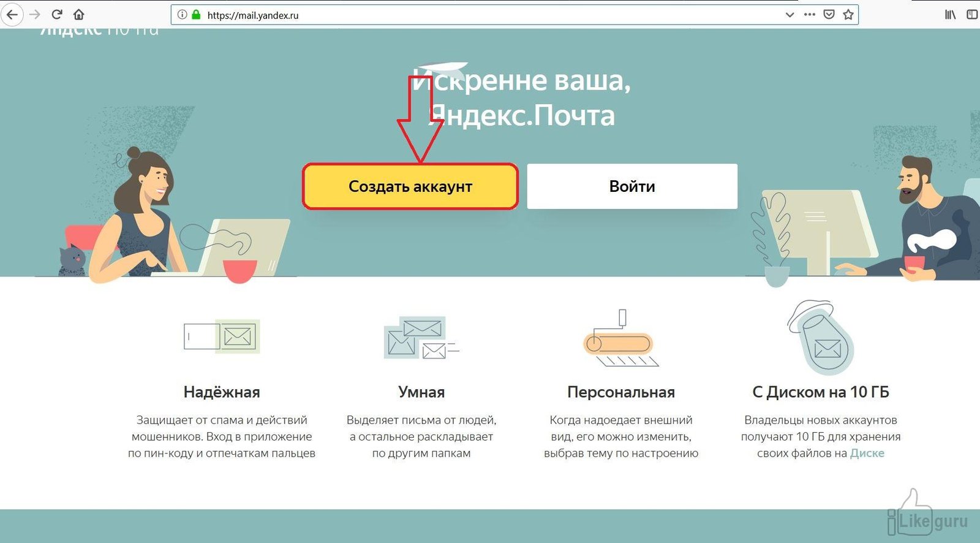Click the yellow Создать аккаунт button
The width and height of the screenshot is (980, 543).
pos(410,186)
